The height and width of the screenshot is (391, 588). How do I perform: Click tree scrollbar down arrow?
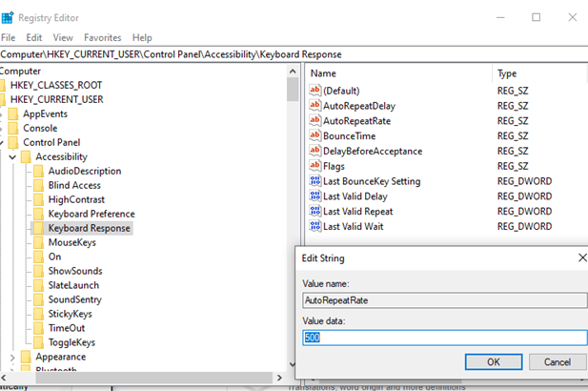click(293, 364)
